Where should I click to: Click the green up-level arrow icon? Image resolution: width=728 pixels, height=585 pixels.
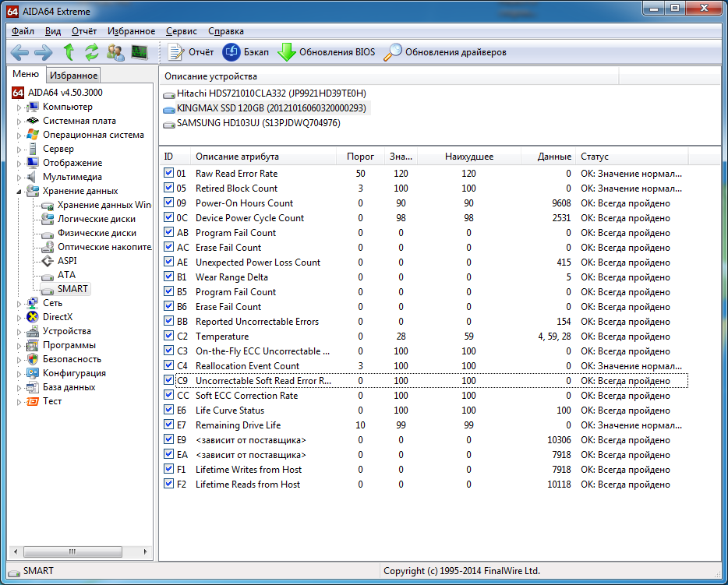click(69, 52)
